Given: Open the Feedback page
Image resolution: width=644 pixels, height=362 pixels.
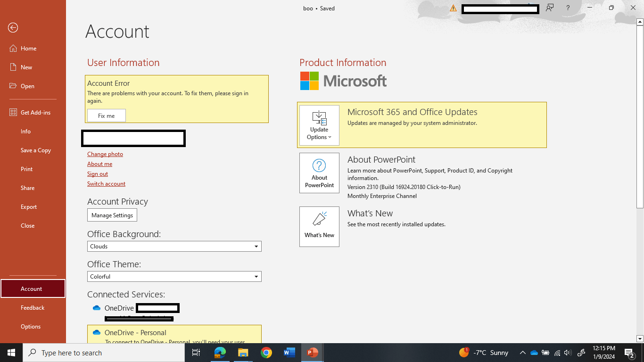Looking at the screenshot, I should [33, 308].
